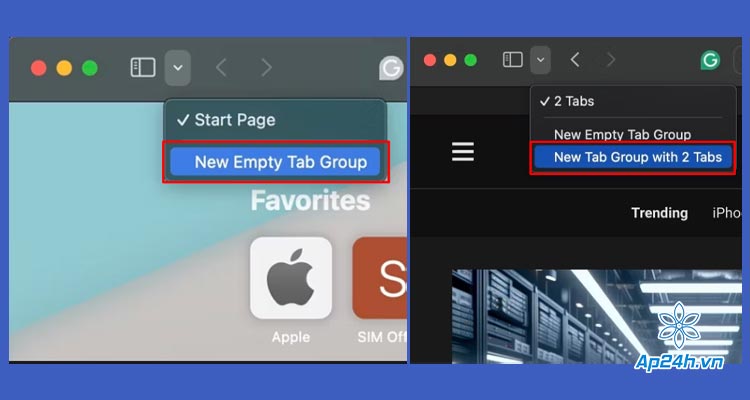Go back with right window's back arrow

point(575,60)
